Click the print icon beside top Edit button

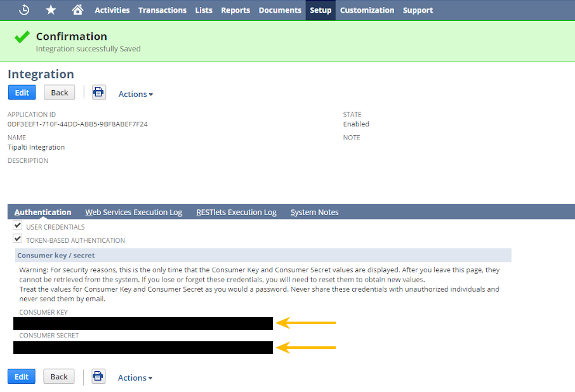point(98,92)
